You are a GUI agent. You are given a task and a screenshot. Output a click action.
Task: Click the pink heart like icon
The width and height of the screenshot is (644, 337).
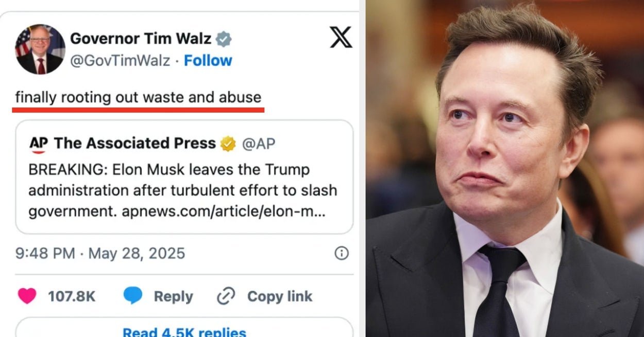coord(27,296)
